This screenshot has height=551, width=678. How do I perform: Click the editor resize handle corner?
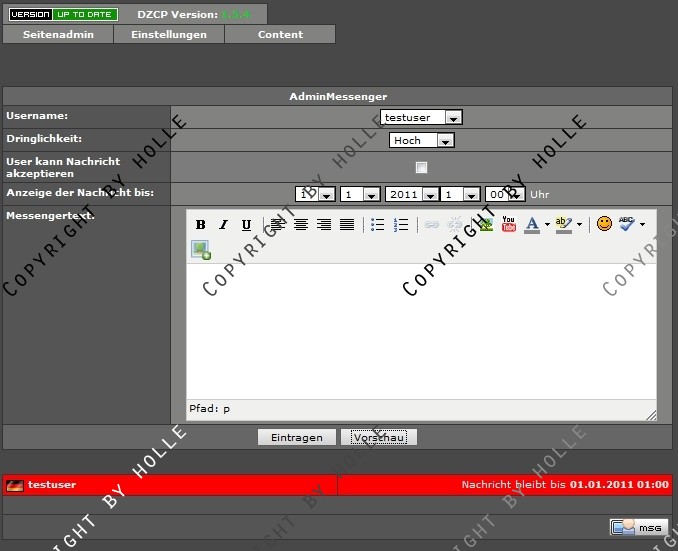(x=651, y=415)
